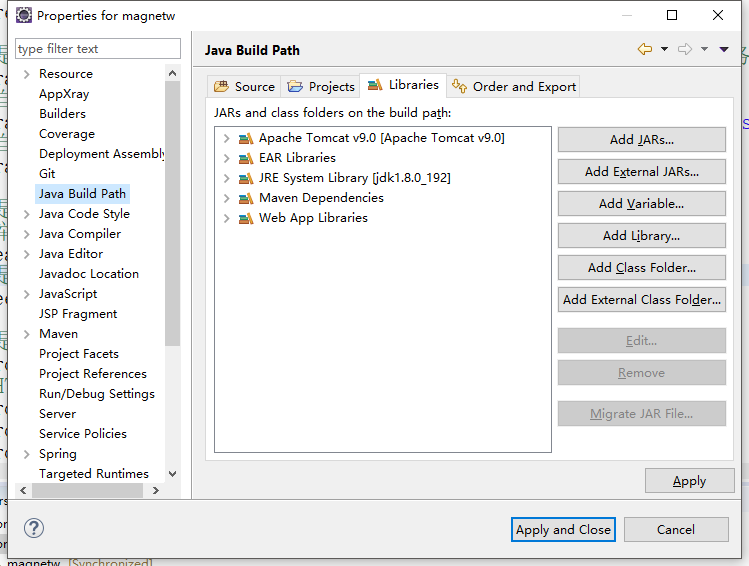Cancel the properties dialog

(x=676, y=529)
